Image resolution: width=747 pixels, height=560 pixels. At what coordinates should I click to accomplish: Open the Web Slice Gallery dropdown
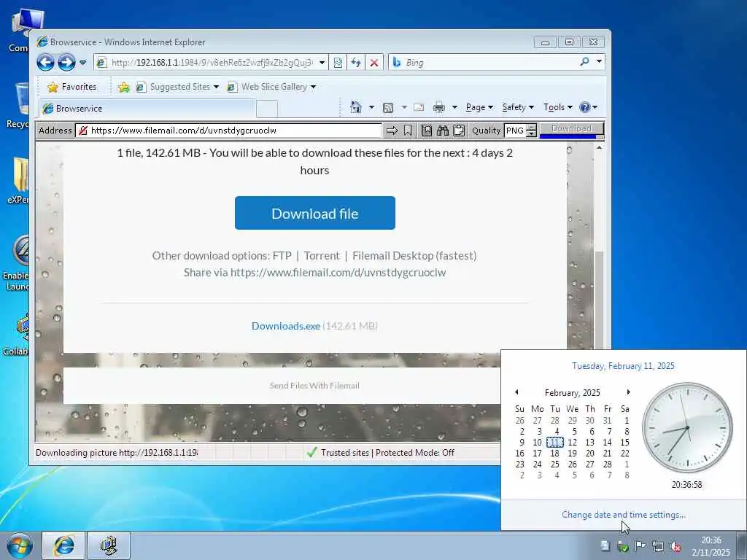(271, 87)
